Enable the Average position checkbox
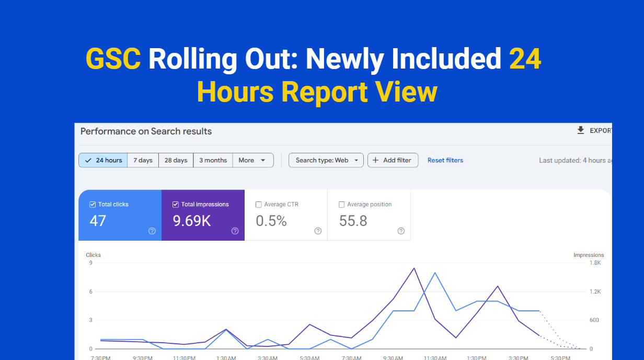644x360 pixels. pos(342,205)
